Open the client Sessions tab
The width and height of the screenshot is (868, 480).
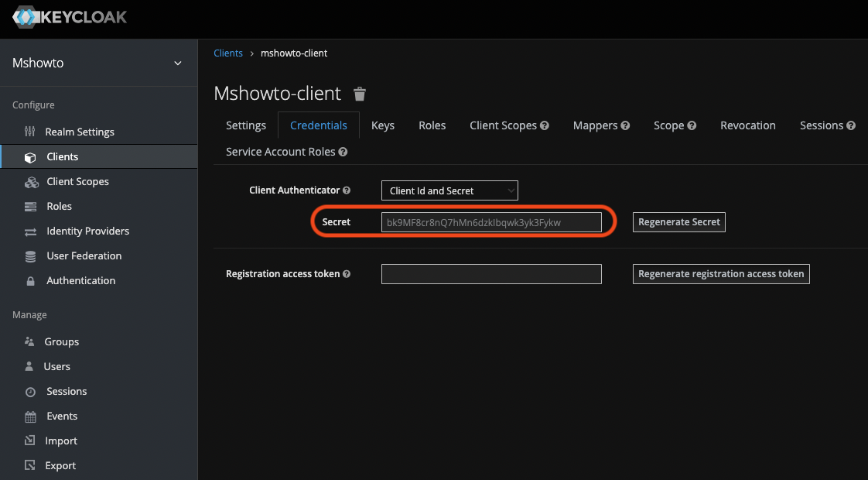822,125
